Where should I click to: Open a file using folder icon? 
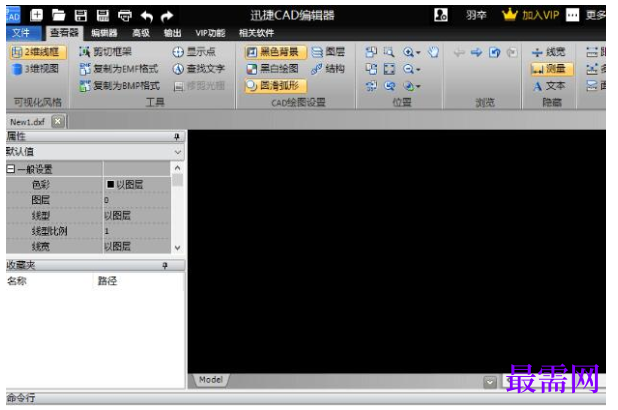click(58, 15)
